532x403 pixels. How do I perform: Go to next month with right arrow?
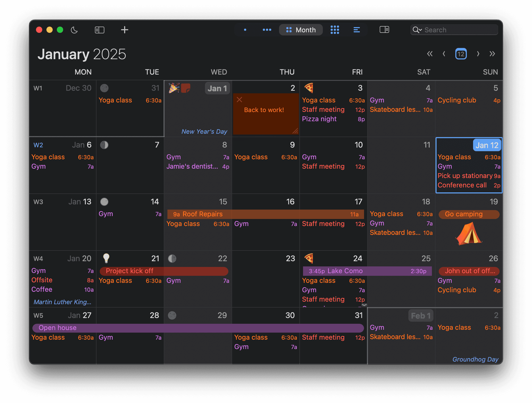478,54
